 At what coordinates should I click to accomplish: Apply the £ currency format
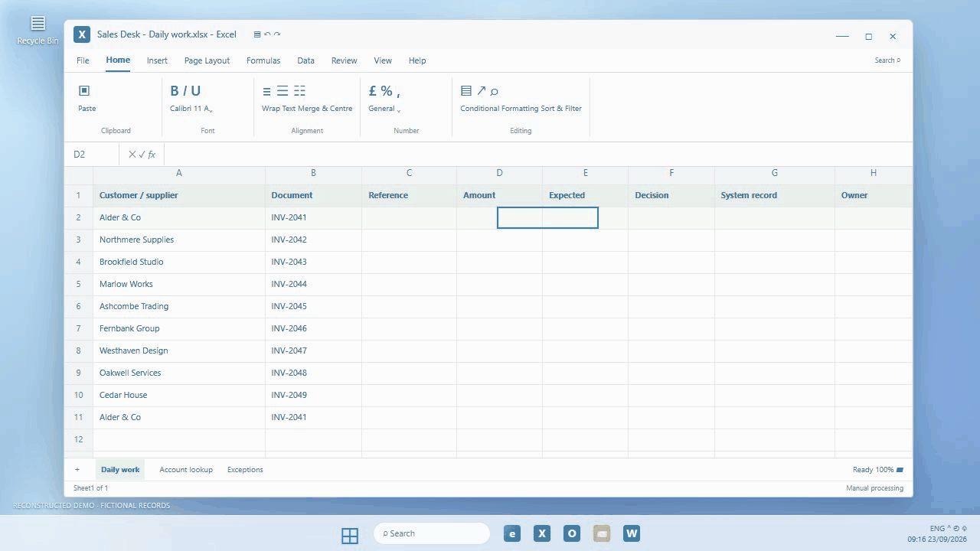pyautogui.click(x=373, y=91)
